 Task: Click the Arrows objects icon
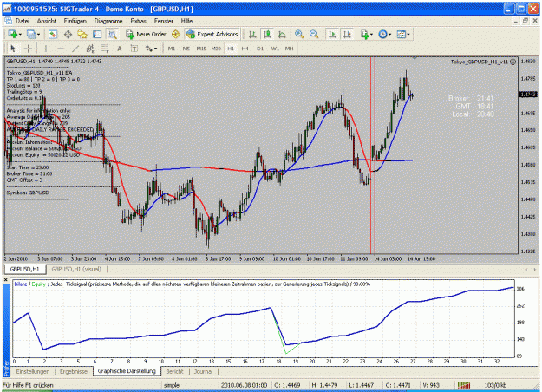pos(149,49)
